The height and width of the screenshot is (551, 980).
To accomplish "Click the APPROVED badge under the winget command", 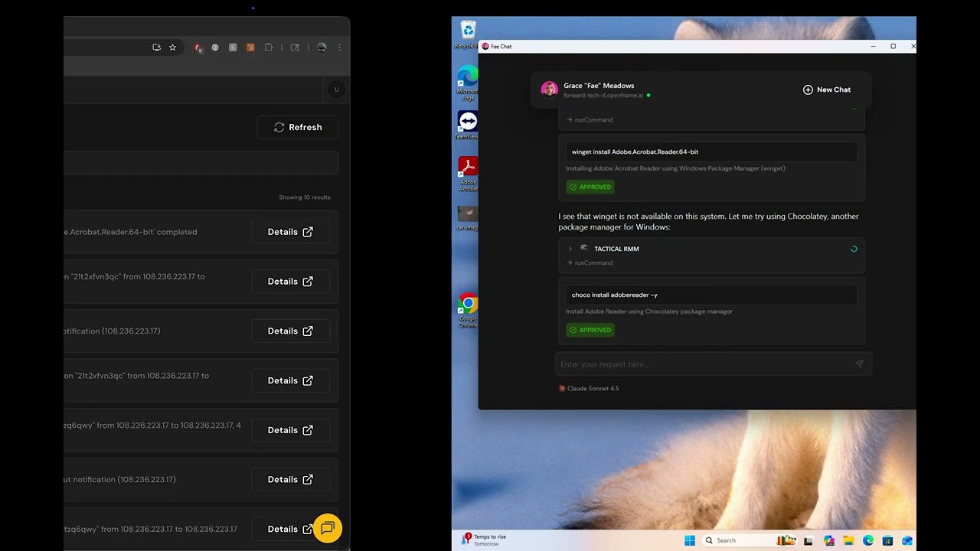I will (590, 187).
